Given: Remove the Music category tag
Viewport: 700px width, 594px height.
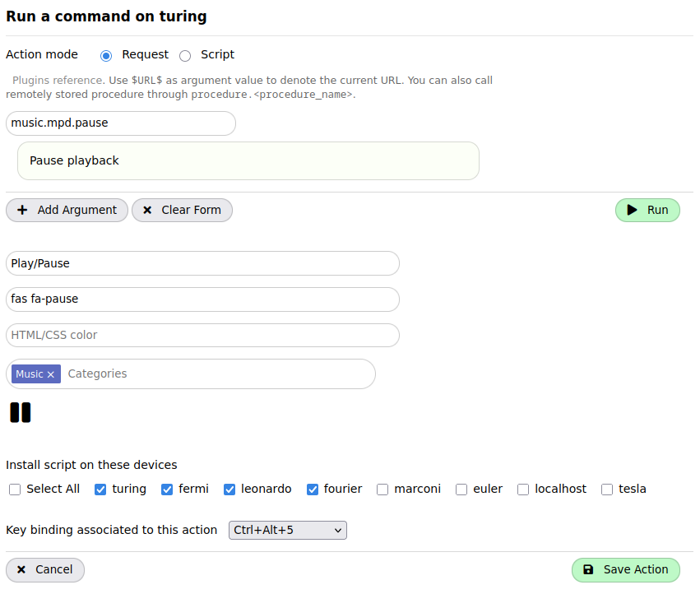Looking at the screenshot, I should [x=50, y=374].
